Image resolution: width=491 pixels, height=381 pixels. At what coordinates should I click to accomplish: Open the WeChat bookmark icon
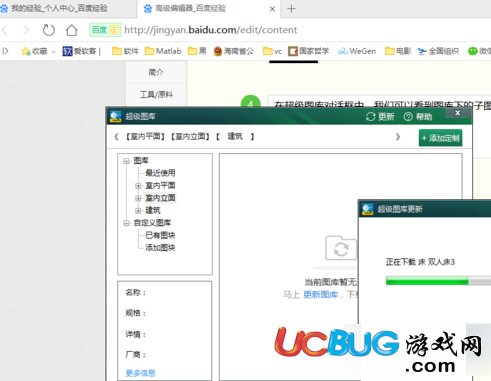(473, 51)
